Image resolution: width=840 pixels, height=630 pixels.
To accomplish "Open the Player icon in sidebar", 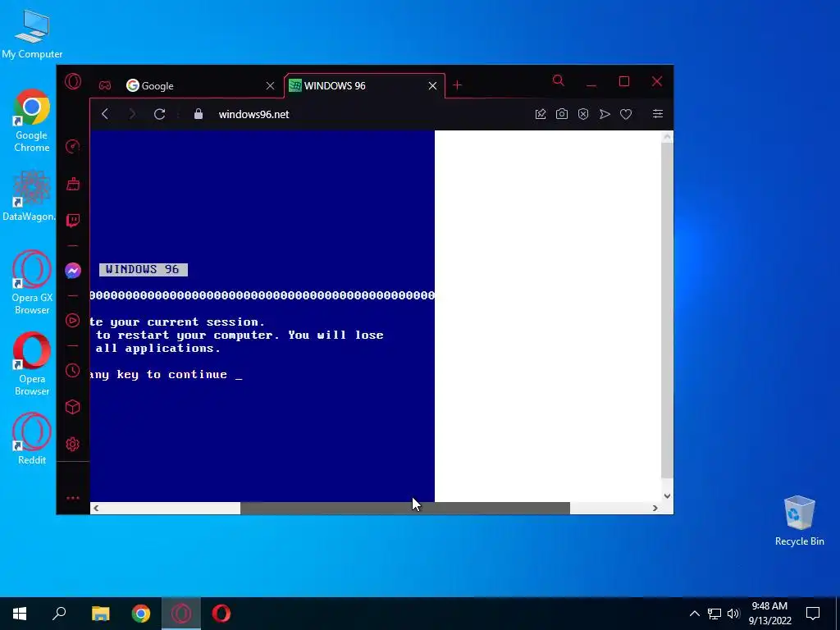I will 73,321.
